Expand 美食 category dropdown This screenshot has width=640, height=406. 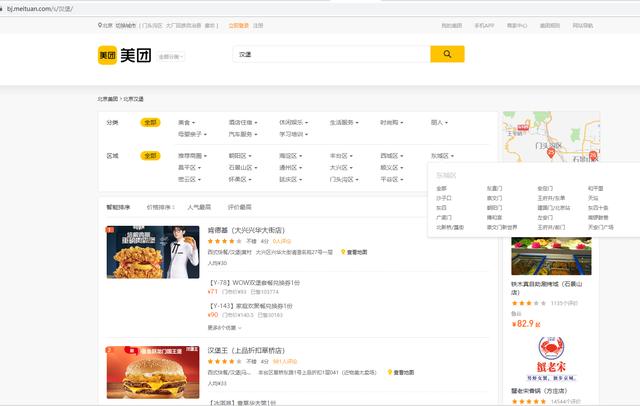pos(187,122)
